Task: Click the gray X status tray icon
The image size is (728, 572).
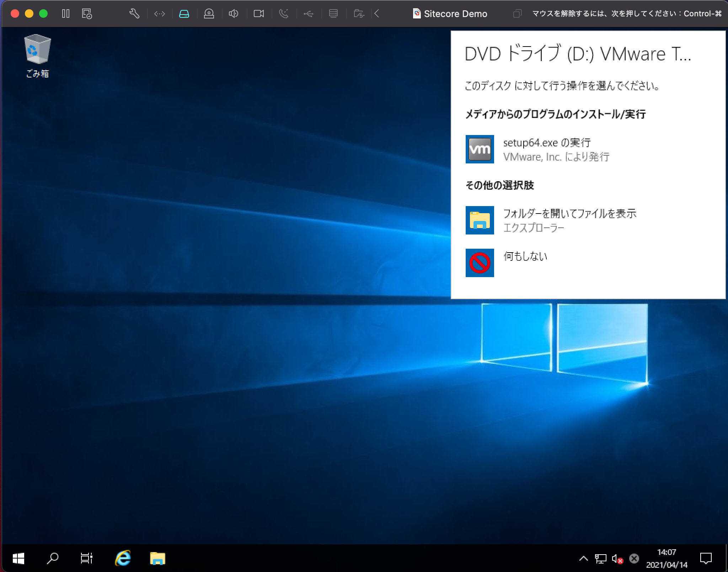Action: tap(634, 559)
